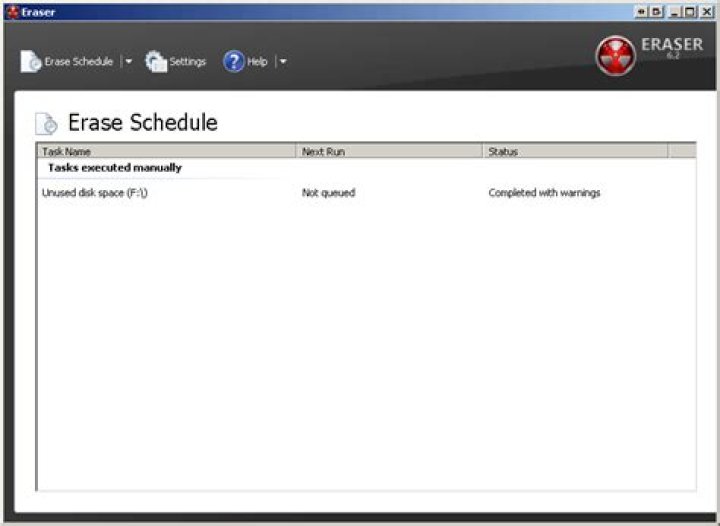Viewport: 720px width, 526px height.
Task: Maximize the Eraser window
Action: (690, 12)
